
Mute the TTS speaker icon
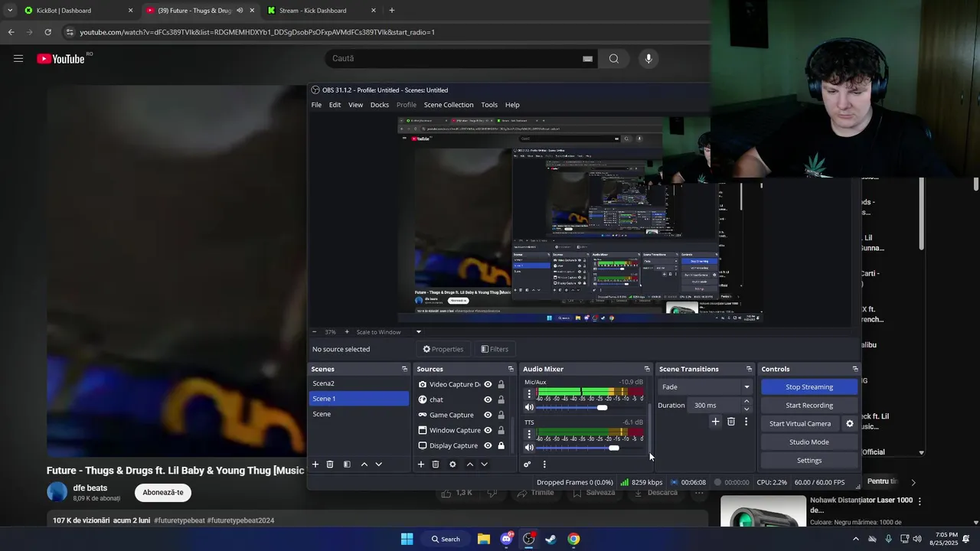click(x=529, y=448)
